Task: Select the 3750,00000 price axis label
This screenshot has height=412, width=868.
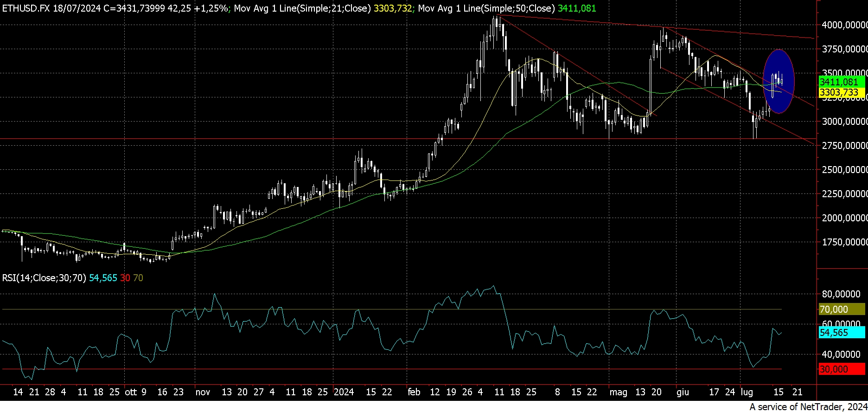Action: [844, 49]
